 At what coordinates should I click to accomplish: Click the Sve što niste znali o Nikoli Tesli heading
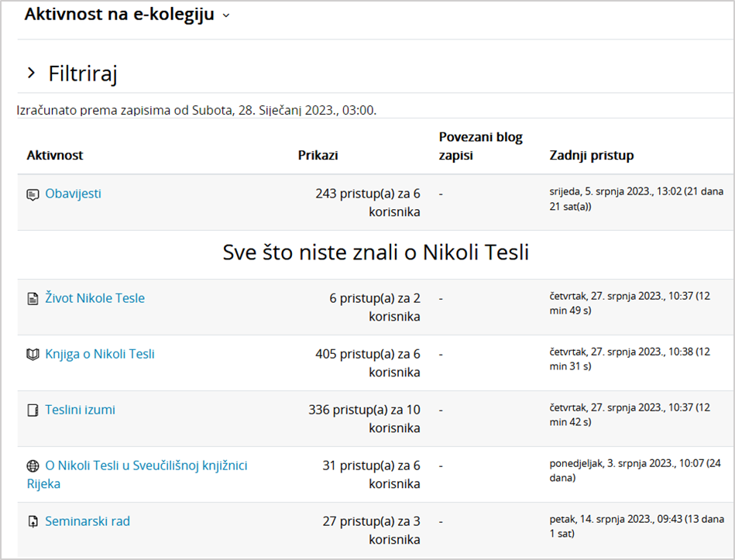point(376,253)
